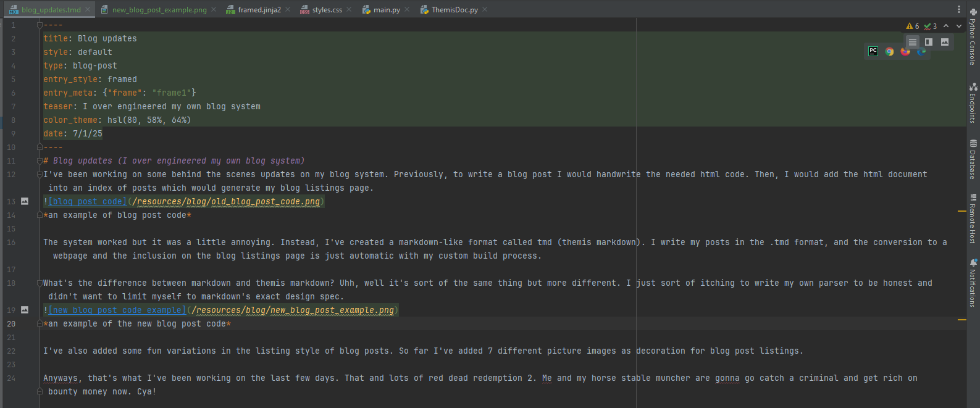Screen dimensions: 980x408
Task: Click the 'an example of blog post code' caption
Action: pos(117,215)
